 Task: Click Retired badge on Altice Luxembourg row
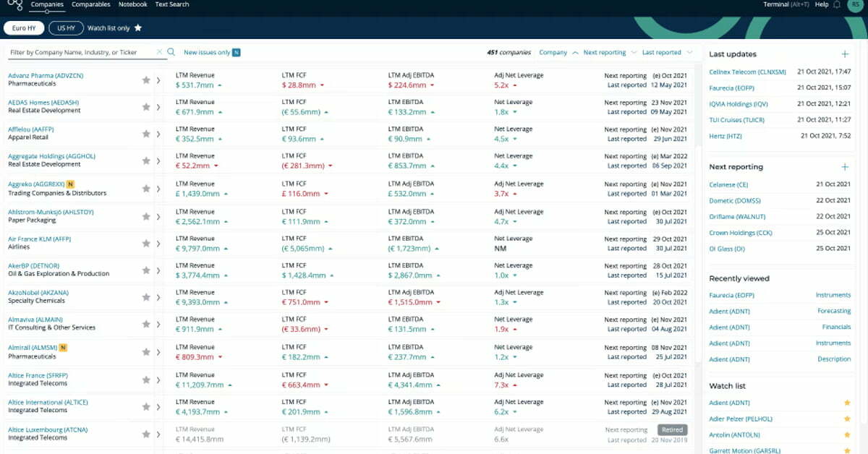pos(672,429)
